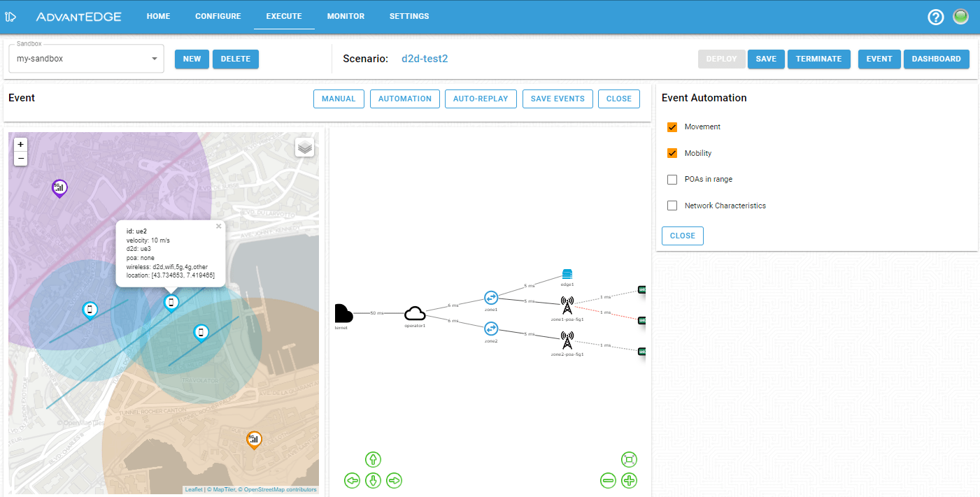Zoom in the network graph
This screenshot has width=980, height=497.
click(x=629, y=480)
